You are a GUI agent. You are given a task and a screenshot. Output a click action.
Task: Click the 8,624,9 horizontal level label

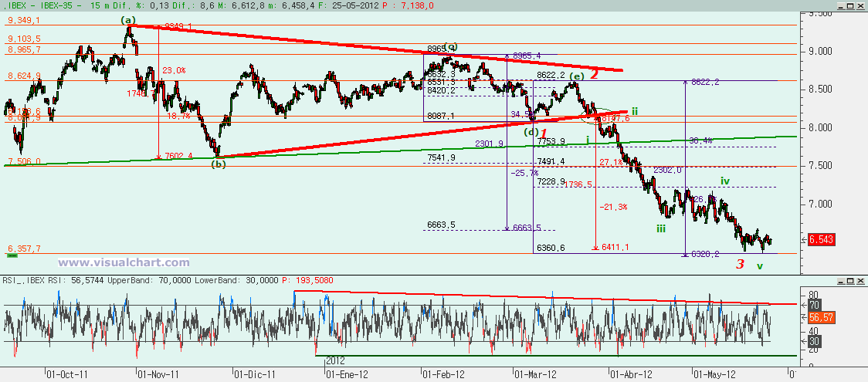point(24,76)
